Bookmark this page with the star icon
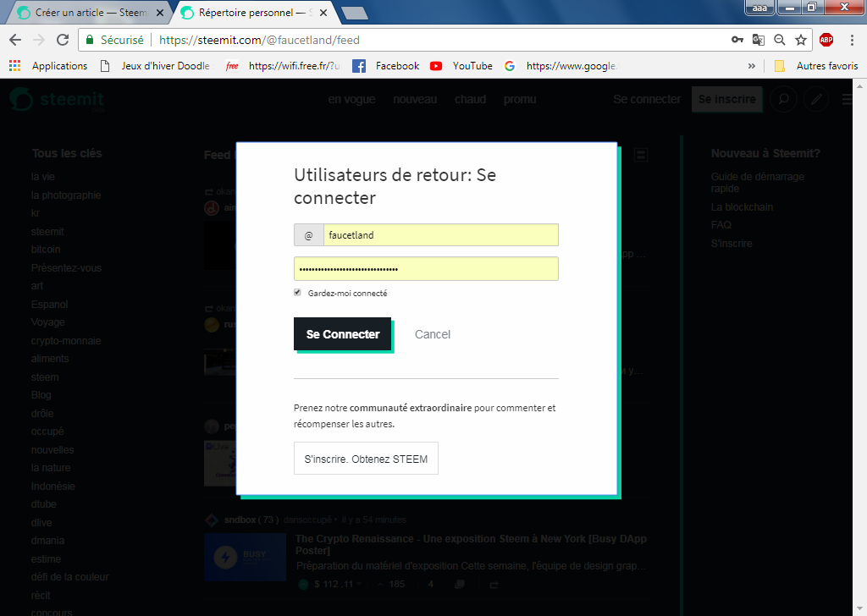Screen dimensions: 867x616 pyautogui.click(x=801, y=40)
